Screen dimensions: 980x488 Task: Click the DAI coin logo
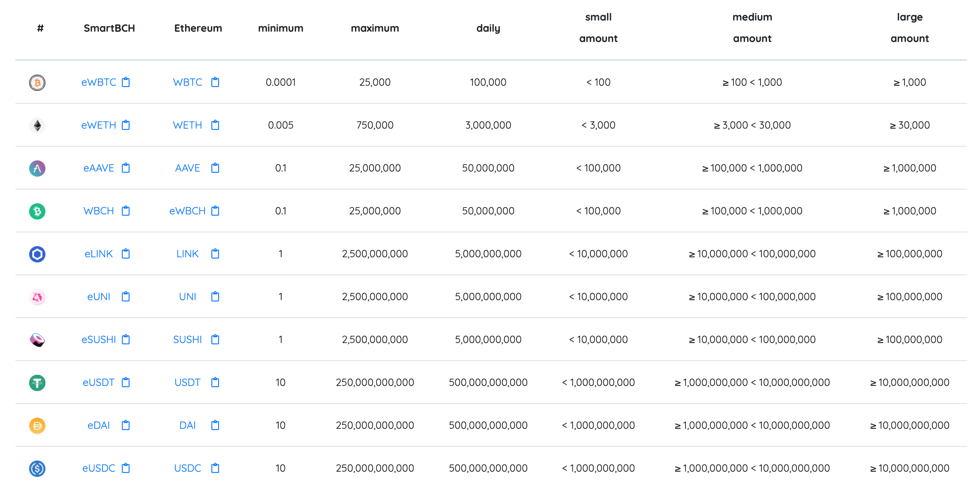pos(37,425)
